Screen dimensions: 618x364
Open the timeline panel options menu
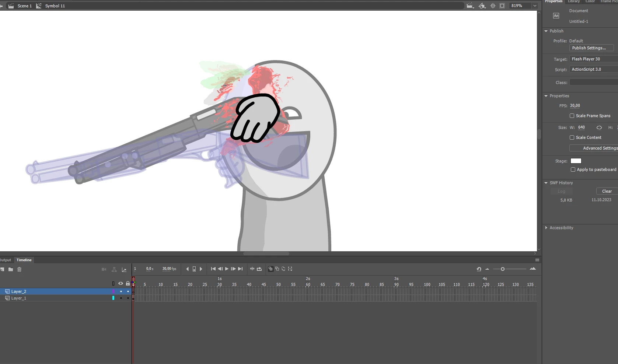tap(537, 260)
